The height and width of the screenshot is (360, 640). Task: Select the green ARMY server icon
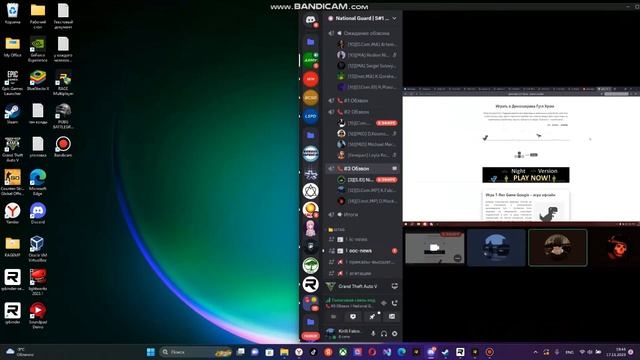(x=310, y=60)
